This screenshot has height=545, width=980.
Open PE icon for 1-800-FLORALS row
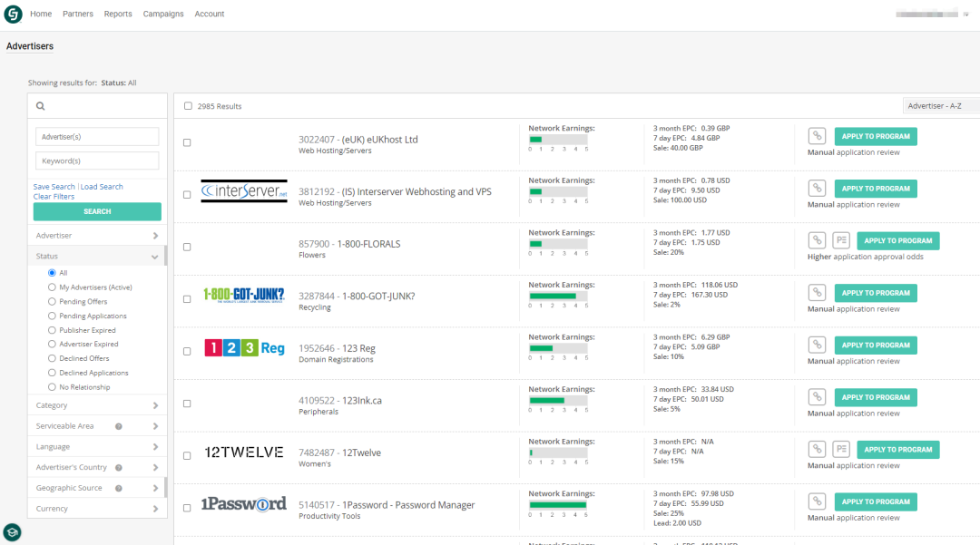(841, 240)
